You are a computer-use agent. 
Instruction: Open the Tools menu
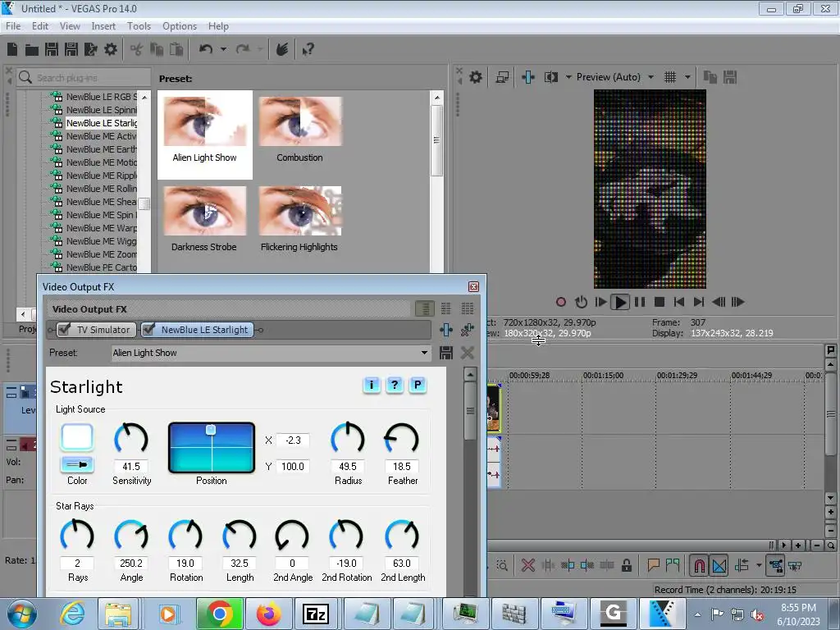(139, 26)
